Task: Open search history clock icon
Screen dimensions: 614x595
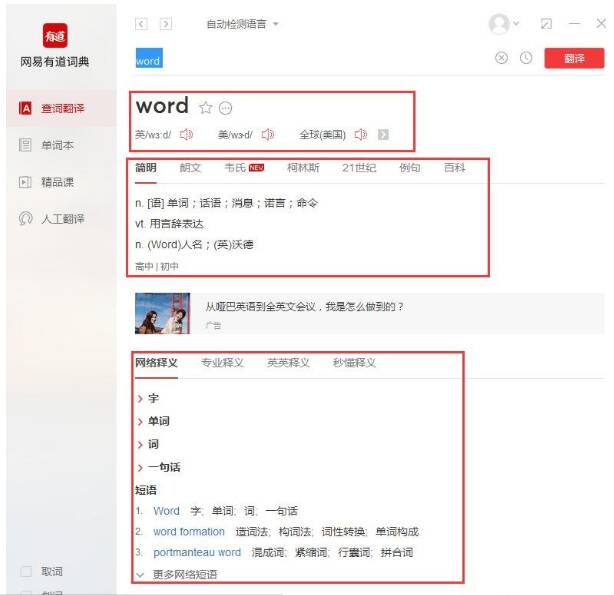Action: [x=526, y=58]
